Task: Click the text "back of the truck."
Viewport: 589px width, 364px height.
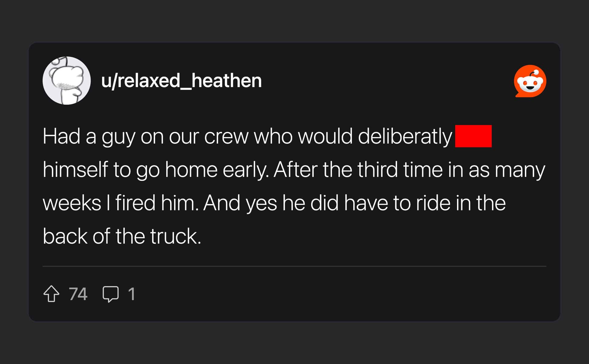Action: point(122,236)
